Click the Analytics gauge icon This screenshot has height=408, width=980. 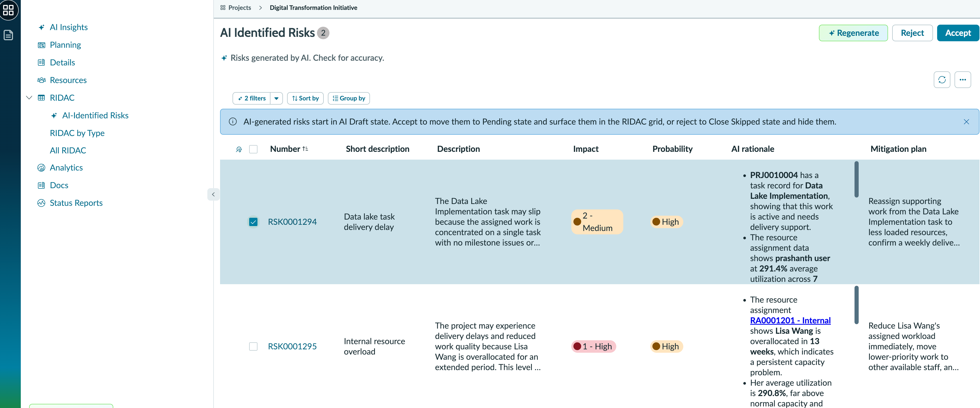pyautogui.click(x=42, y=167)
